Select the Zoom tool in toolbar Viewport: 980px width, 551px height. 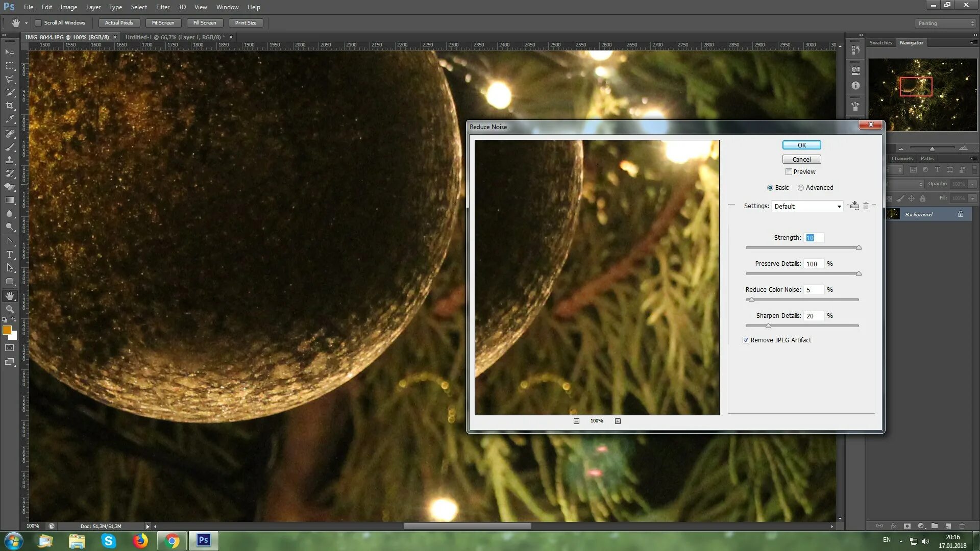[x=10, y=309]
